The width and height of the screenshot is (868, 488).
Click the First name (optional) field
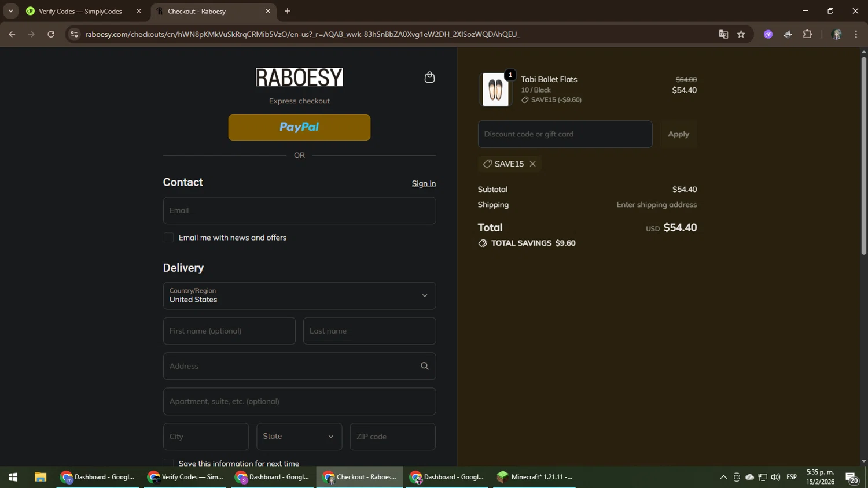229,331
